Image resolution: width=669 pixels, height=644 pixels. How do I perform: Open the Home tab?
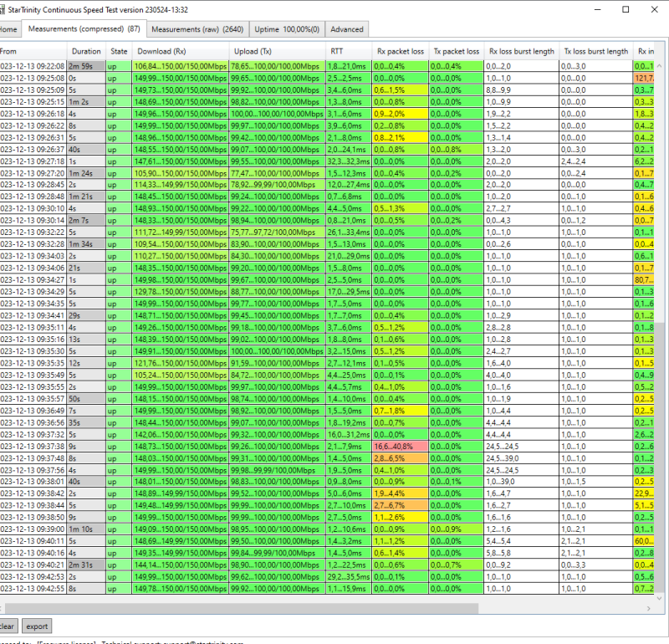tap(9, 29)
